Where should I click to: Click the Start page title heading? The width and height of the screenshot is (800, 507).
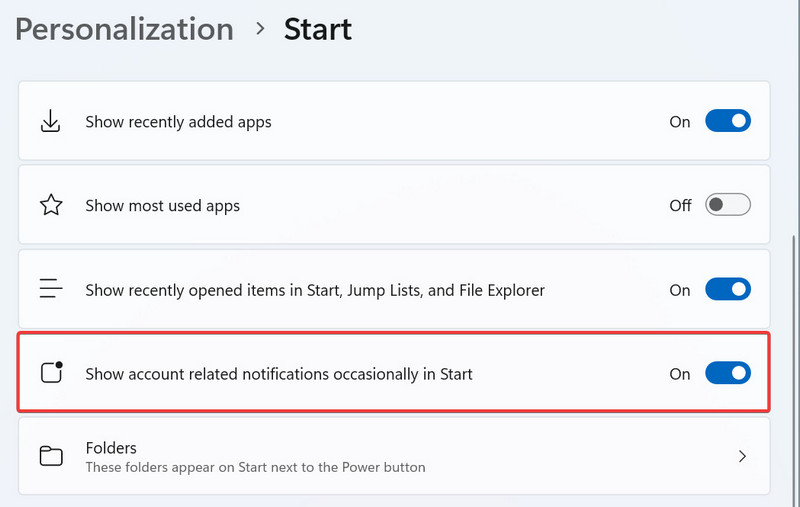click(x=317, y=29)
